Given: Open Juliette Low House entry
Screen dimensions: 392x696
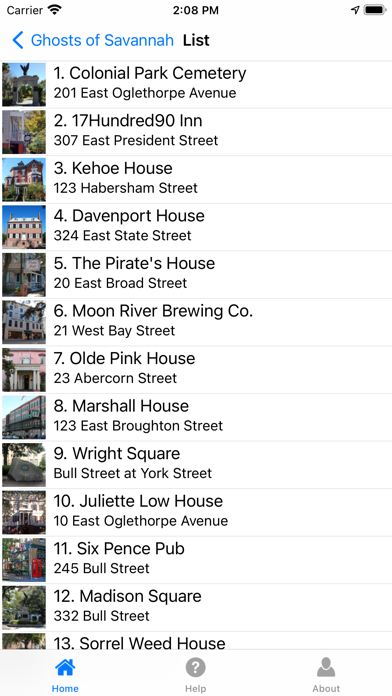Looking at the screenshot, I should click(x=196, y=512).
